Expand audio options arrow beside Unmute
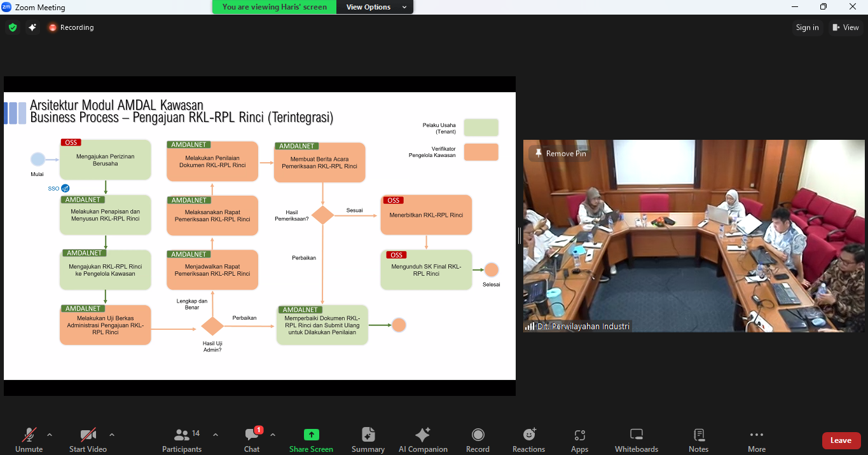 tap(50, 435)
